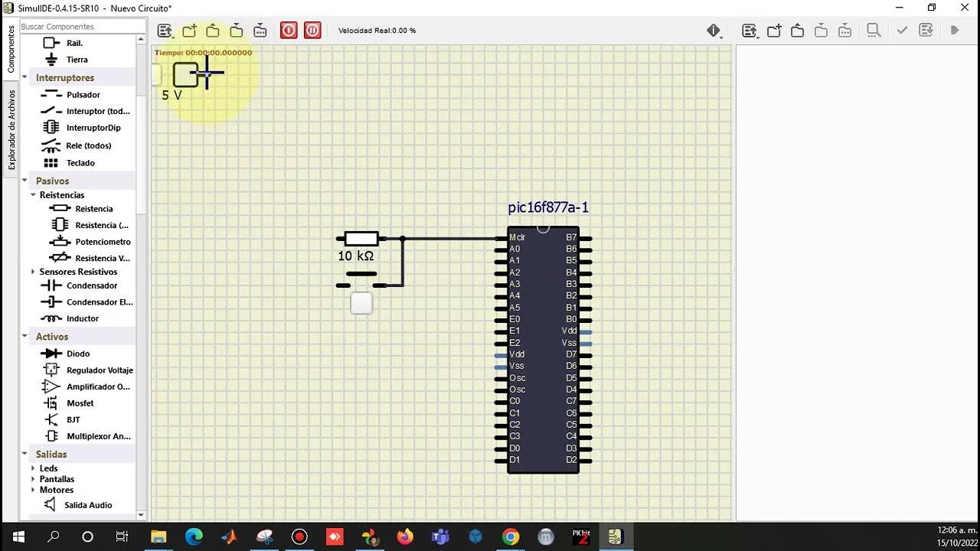The height and width of the screenshot is (551, 980).
Task: Open circuit file menu in circuit toolbar
Action: (x=165, y=31)
